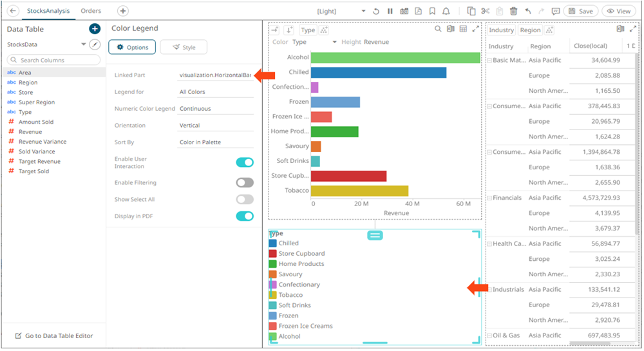Open the Color Type variable dropdown

point(315,42)
